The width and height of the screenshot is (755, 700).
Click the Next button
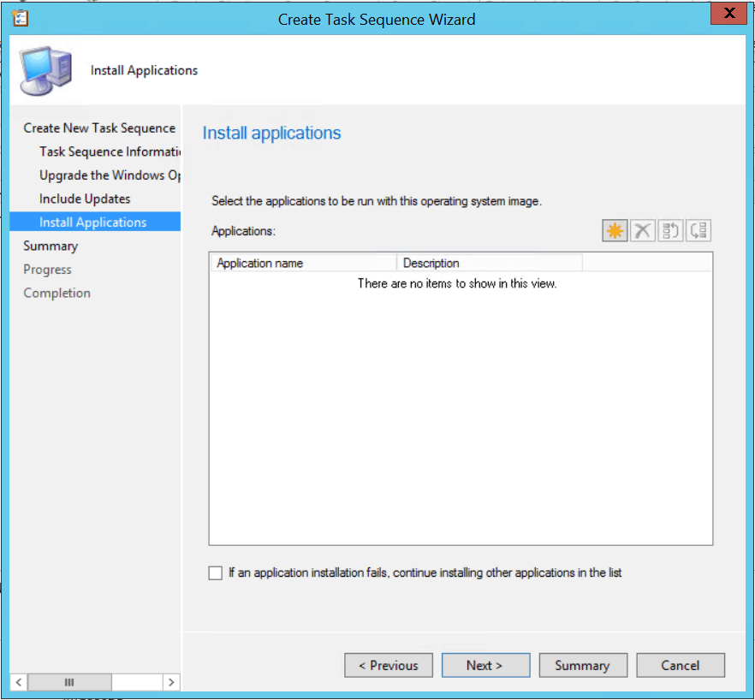486,665
